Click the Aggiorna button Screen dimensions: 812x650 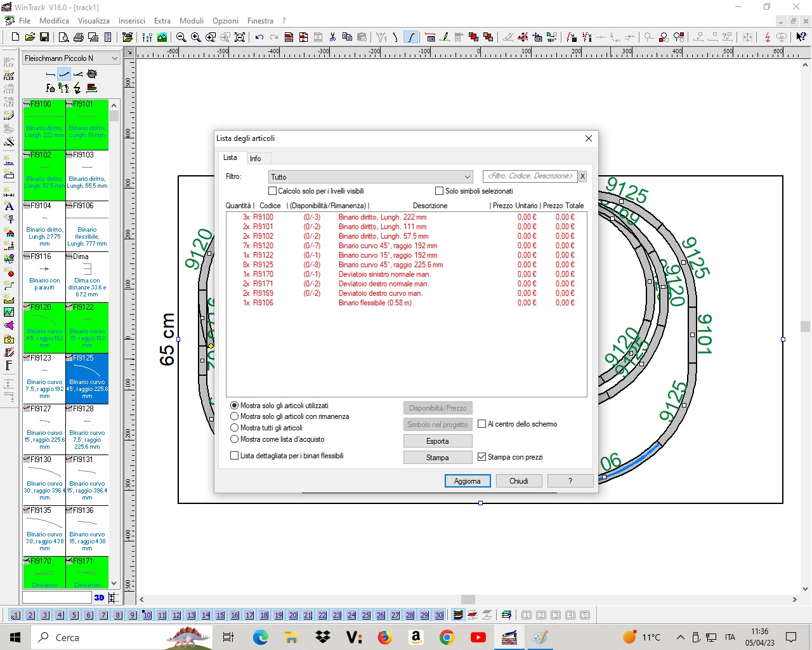click(x=467, y=481)
